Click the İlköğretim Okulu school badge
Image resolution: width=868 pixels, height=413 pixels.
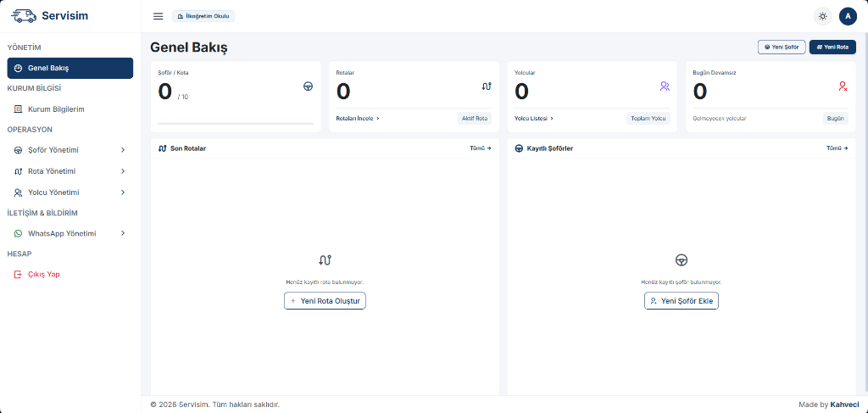(203, 17)
